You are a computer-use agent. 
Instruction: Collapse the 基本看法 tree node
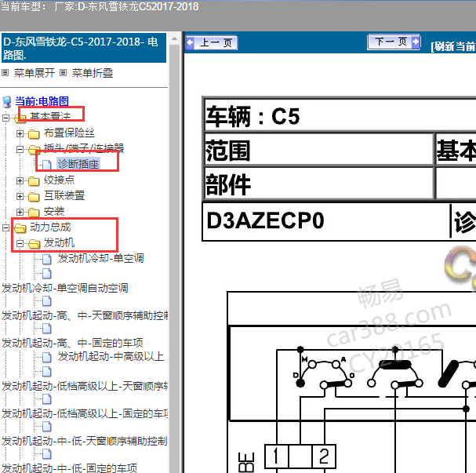tap(5, 118)
